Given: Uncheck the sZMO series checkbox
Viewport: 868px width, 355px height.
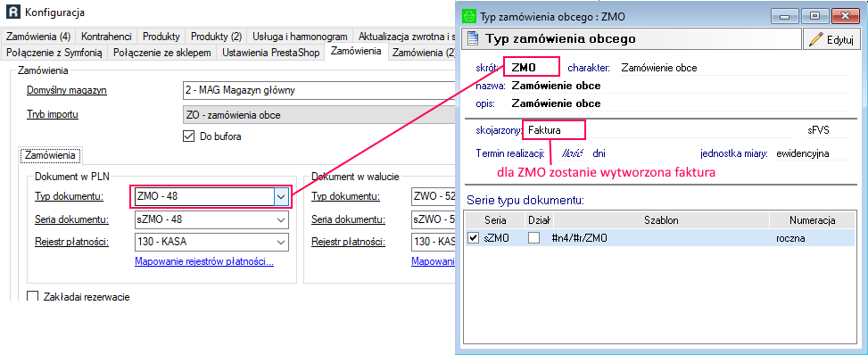Looking at the screenshot, I should 474,238.
